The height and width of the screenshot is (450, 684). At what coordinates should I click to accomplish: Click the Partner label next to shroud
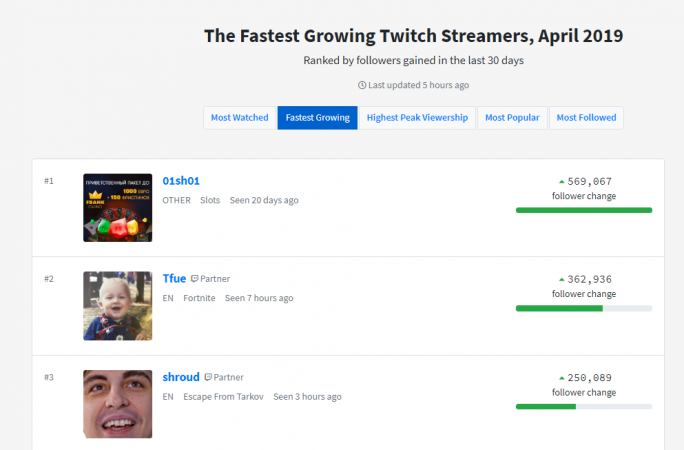click(x=228, y=377)
